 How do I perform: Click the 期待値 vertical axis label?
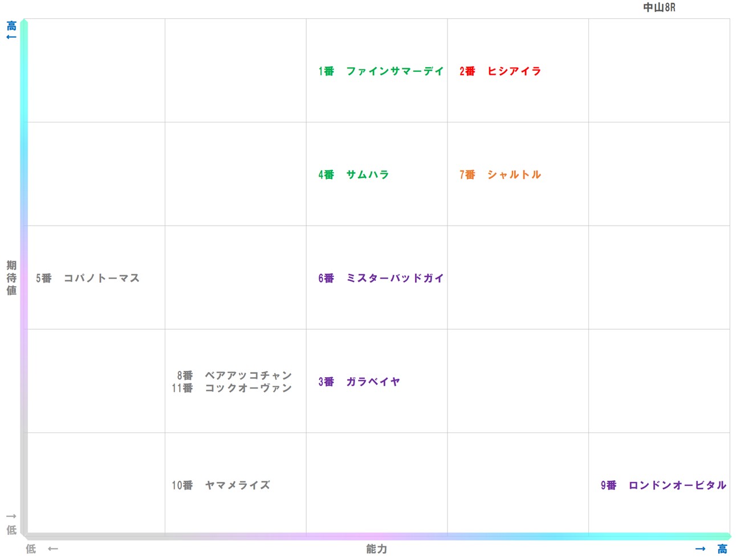pos(11,278)
